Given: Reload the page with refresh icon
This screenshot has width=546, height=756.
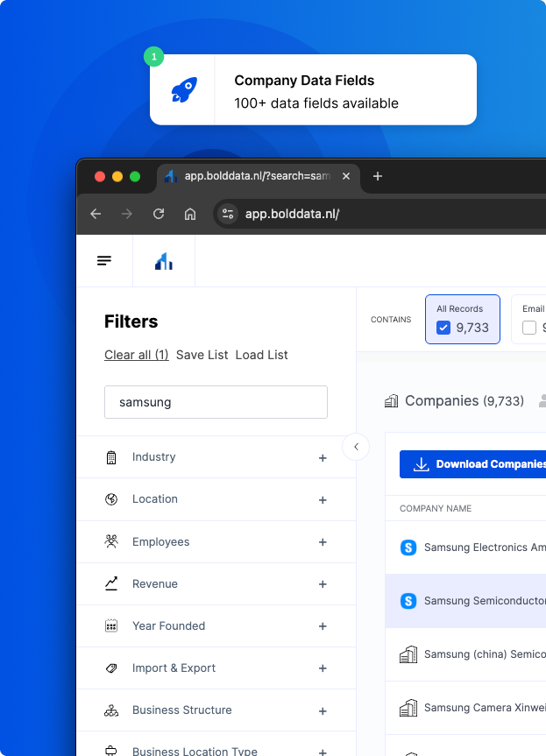Looking at the screenshot, I should pos(159,214).
